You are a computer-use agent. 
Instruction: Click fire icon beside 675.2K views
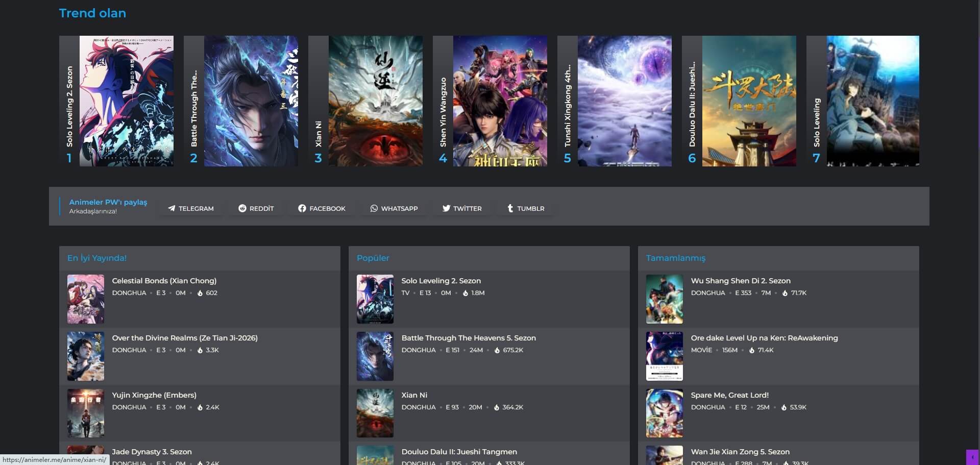pos(497,350)
